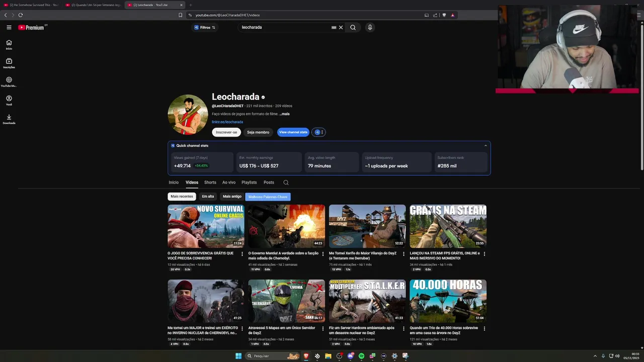Open File Explorer from the taskbar
Image resolution: width=644 pixels, height=362 pixels.
point(328,356)
